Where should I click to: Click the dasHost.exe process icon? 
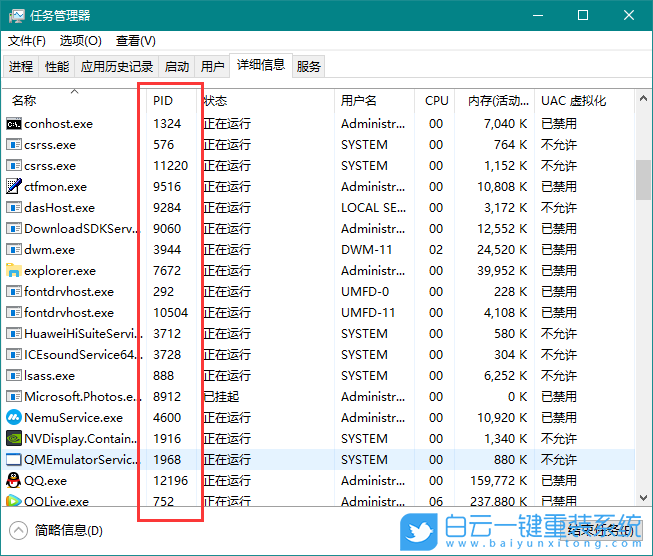[14, 207]
